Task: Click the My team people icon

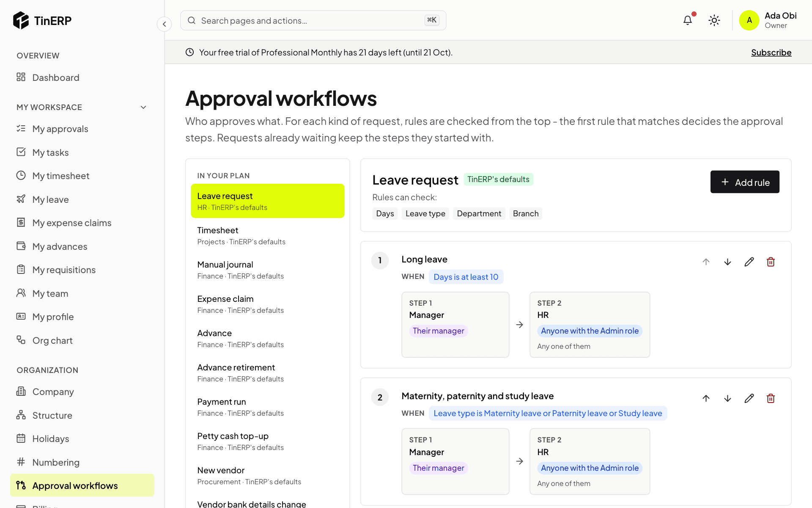Action: (21, 293)
